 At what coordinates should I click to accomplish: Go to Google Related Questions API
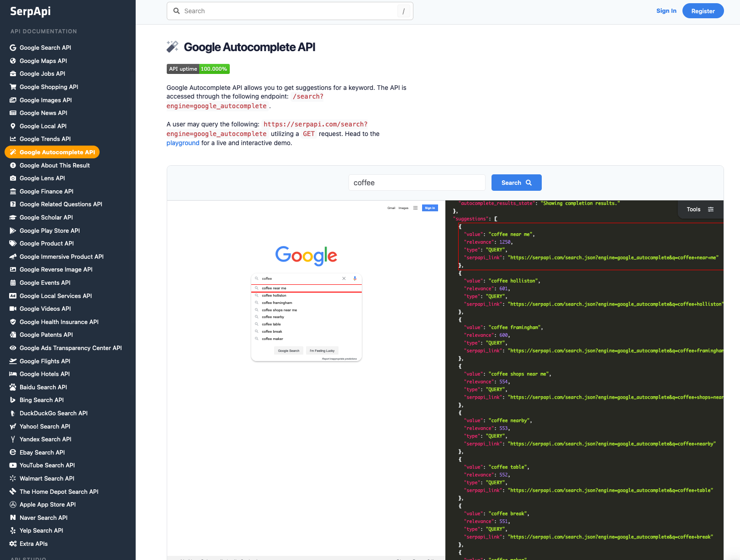tap(61, 204)
